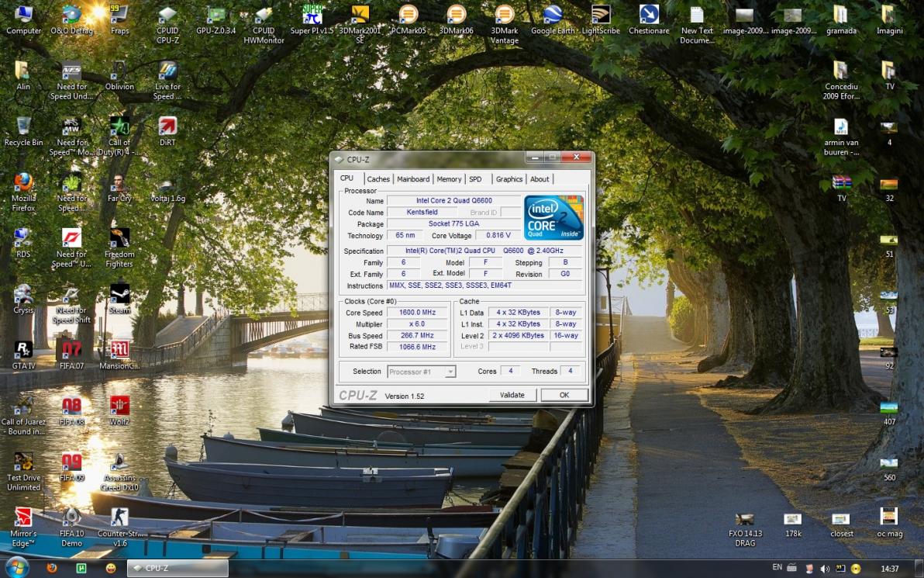
Task: Open the gramada folder
Action: (x=841, y=19)
